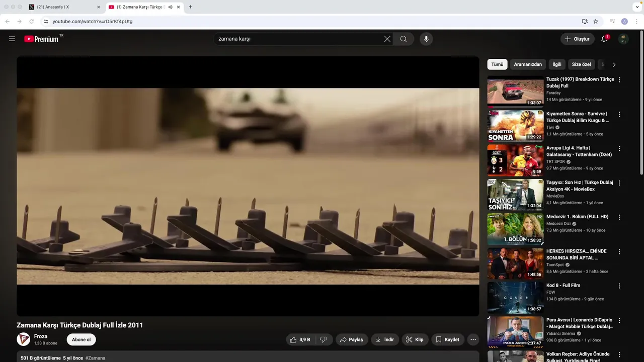This screenshot has width=644, height=362.
Task: Click the magnifier search button
Action: [404, 39]
